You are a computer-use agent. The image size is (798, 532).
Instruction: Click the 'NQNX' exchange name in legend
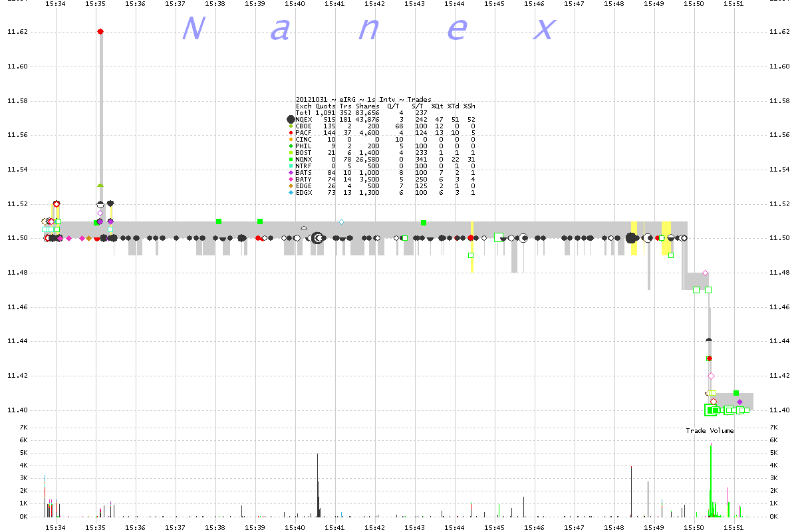303,159
